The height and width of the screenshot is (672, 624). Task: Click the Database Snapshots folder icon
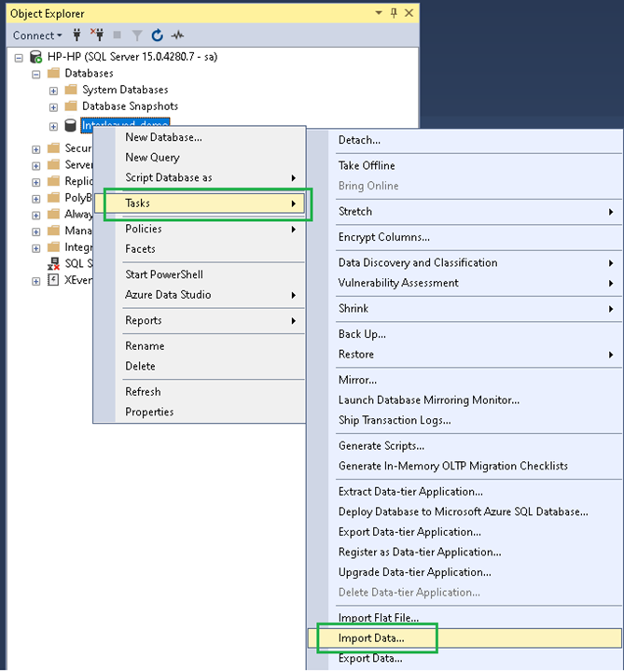click(x=71, y=105)
